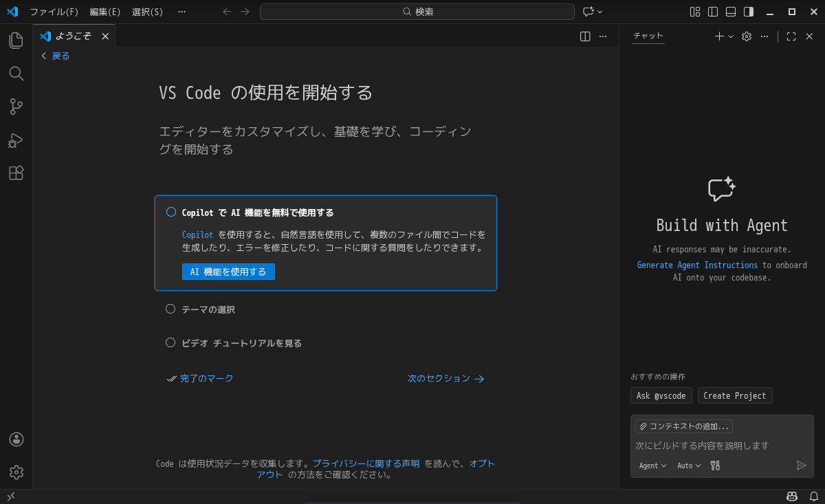The height and width of the screenshot is (504, 825).
Task: Open the Explorer view in the activity bar
Action: coord(16,40)
